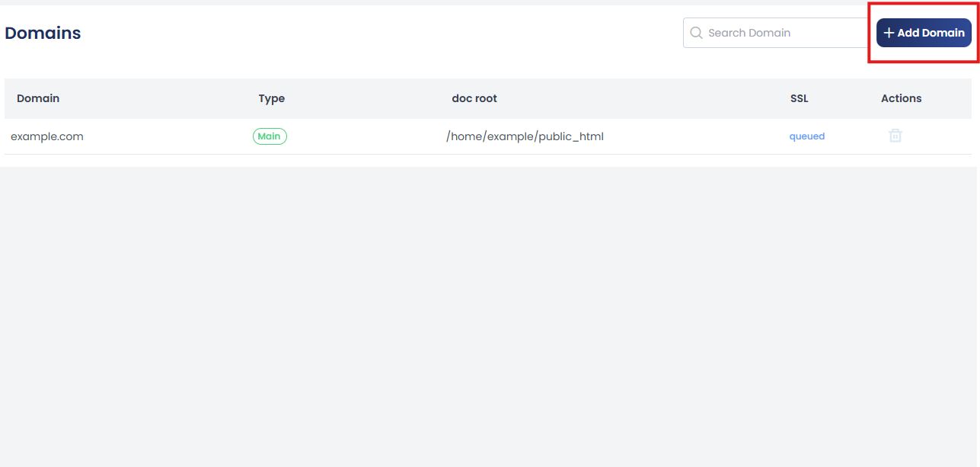Click the doc root column header
This screenshot has width=980, height=467.
[474, 98]
